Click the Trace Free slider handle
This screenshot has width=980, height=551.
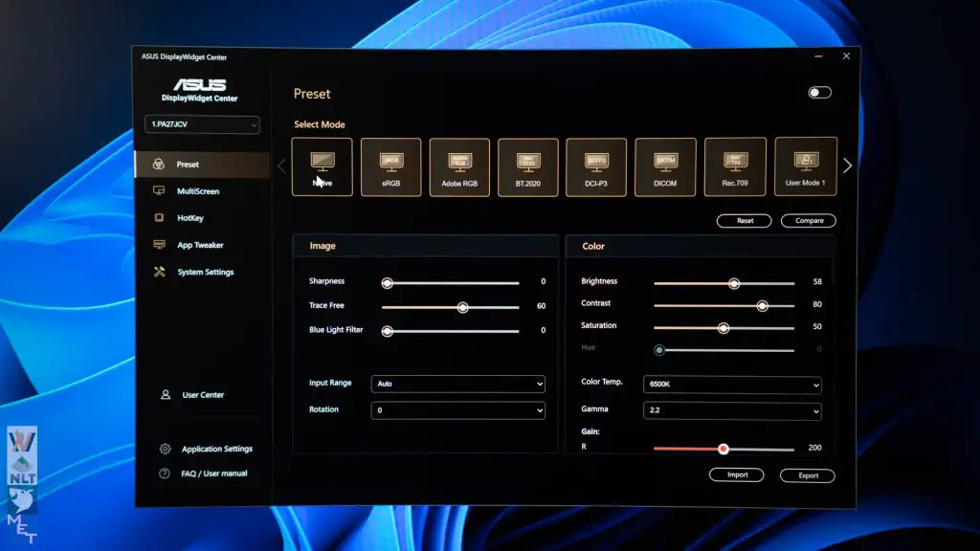[462, 307]
